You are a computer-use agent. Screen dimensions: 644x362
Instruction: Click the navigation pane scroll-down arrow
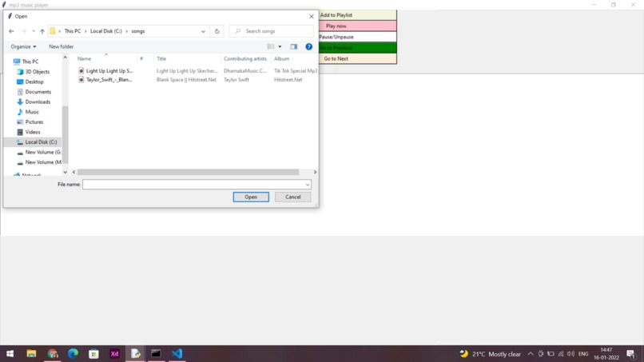click(65, 172)
